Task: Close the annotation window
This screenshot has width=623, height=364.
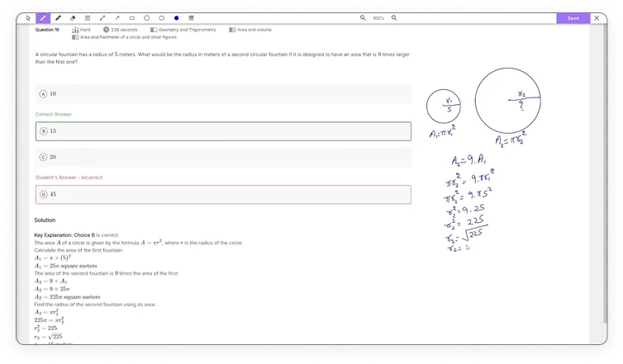Action: [x=597, y=18]
